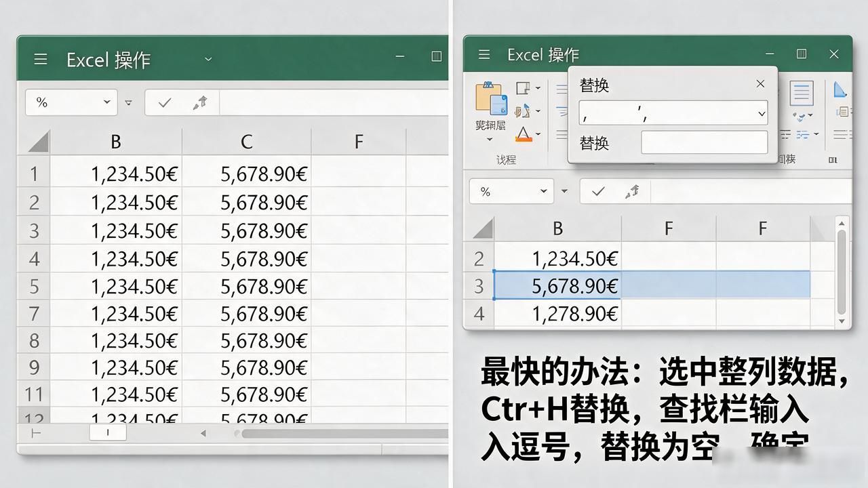Image resolution: width=868 pixels, height=488 pixels.
Task: Click the arrow icon beside the checkmark, column-C window
Action: 199,102
